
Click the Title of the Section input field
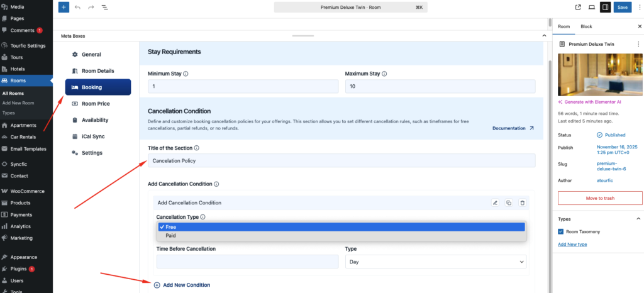[x=341, y=161]
